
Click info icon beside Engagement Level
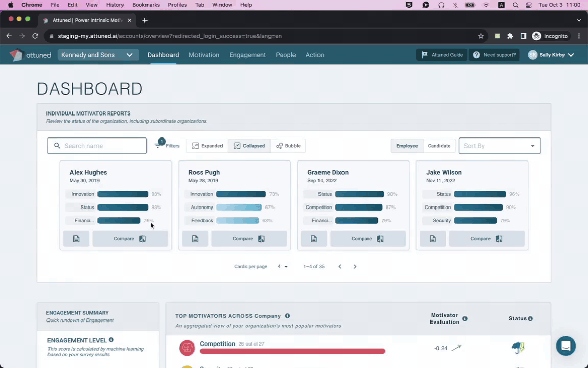[111, 340]
